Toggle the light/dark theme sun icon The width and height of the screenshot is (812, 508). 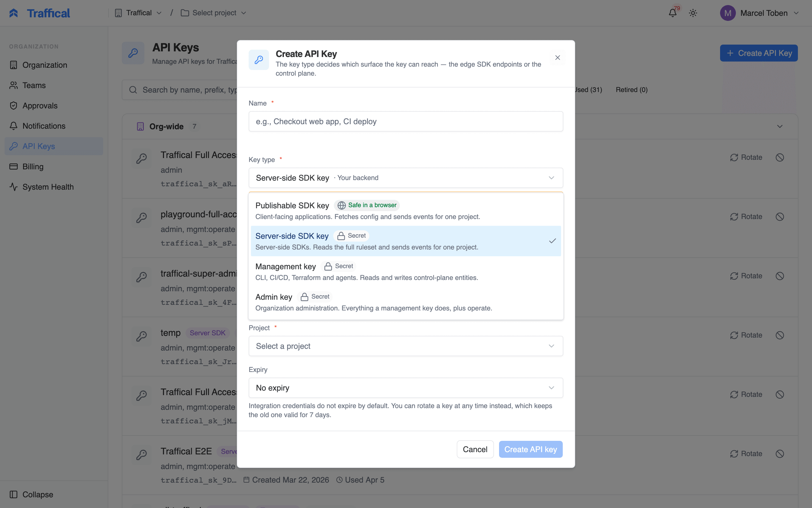pyautogui.click(x=693, y=13)
